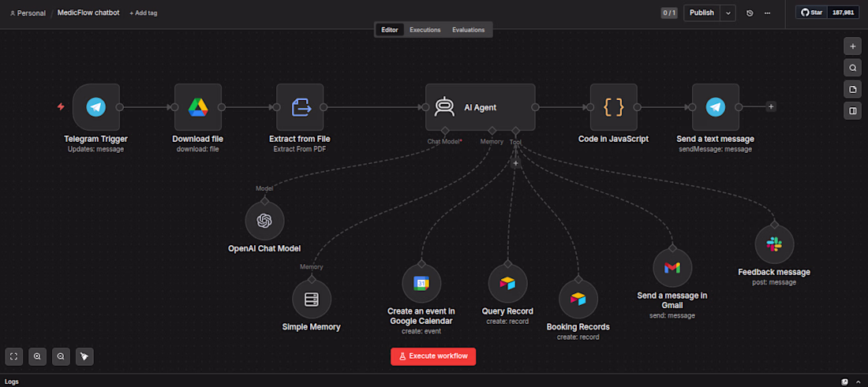This screenshot has height=387, width=868.
Task: Switch to the Editor tab
Action: pos(390,30)
